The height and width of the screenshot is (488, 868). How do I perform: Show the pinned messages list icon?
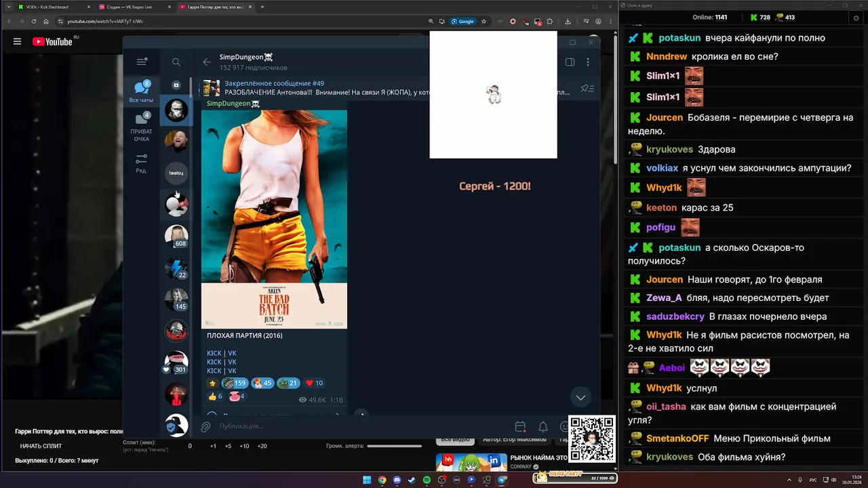(x=587, y=88)
